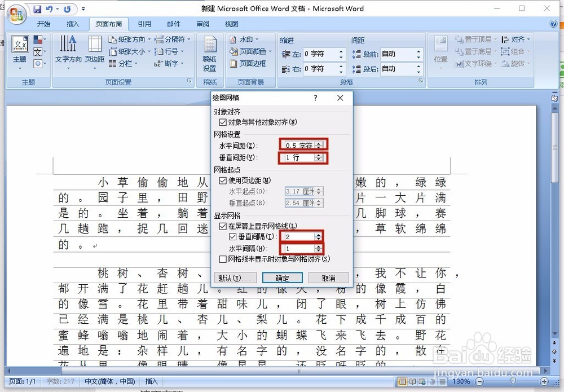Viewport: 564px width, 392px height.
Task: Toggle 在屏幕上显示网格线 checkbox
Action: pyautogui.click(x=223, y=226)
